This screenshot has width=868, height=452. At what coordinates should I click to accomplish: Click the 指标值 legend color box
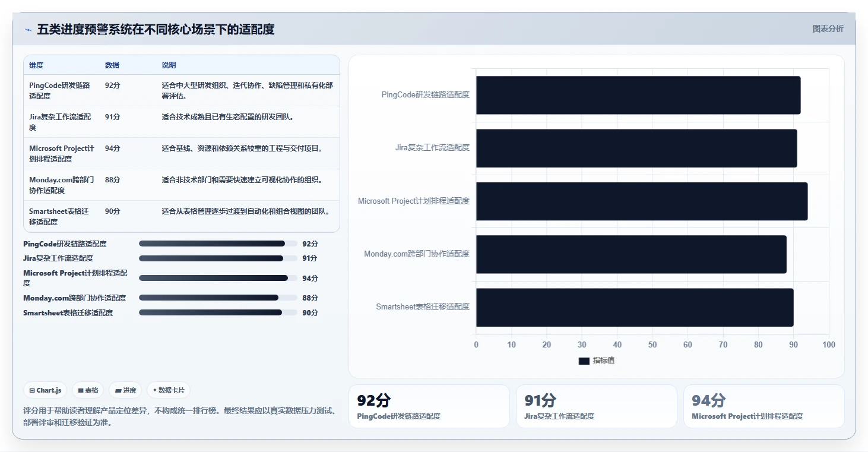pyautogui.click(x=584, y=361)
